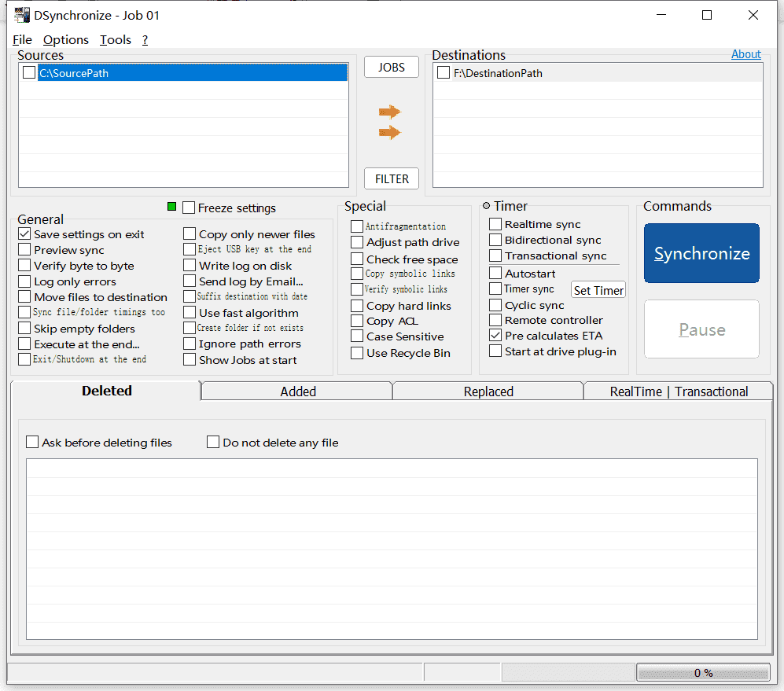Enable Check free space
The height and width of the screenshot is (691, 784).
pos(357,259)
